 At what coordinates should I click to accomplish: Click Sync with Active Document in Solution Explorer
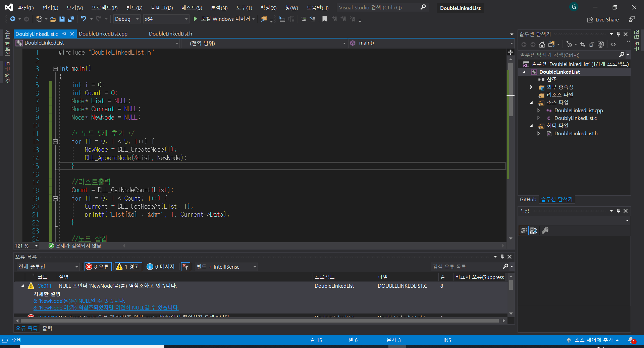coord(583,44)
